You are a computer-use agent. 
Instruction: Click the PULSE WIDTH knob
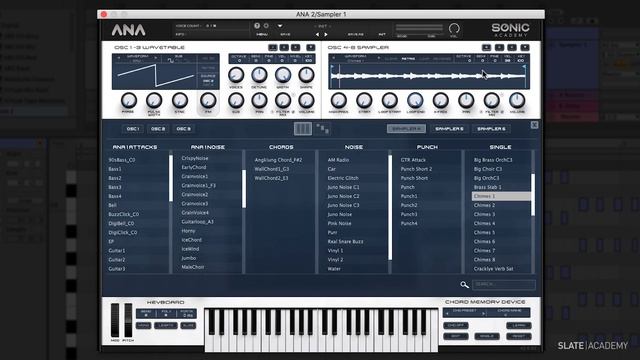pos(154,100)
